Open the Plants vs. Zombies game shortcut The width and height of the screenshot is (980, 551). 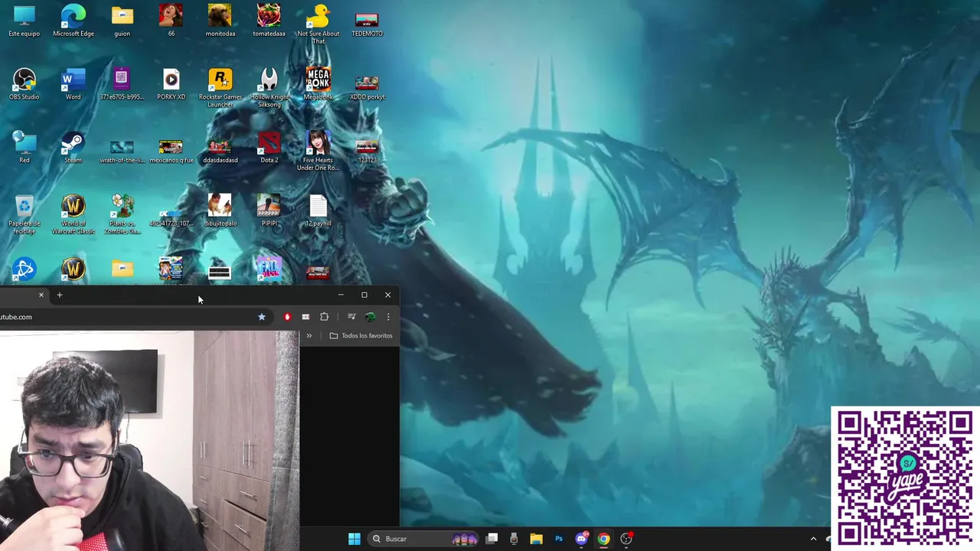coord(122,215)
